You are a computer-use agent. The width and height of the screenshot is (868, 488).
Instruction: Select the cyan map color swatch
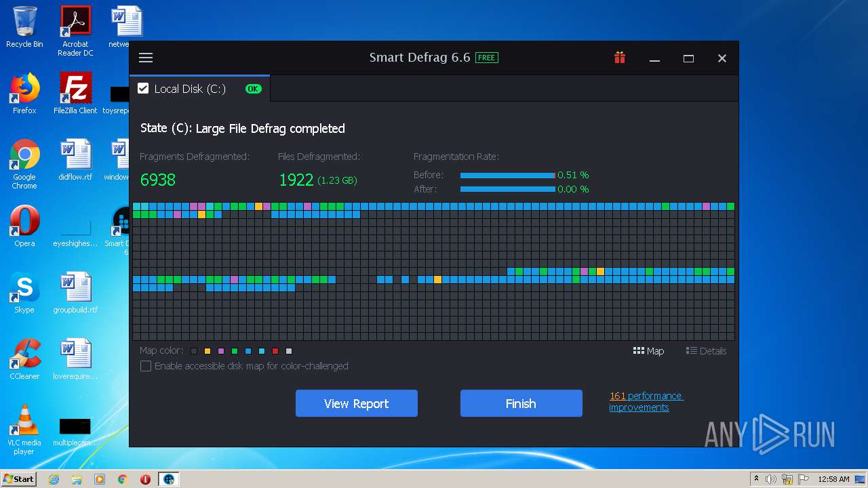coord(262,351)
